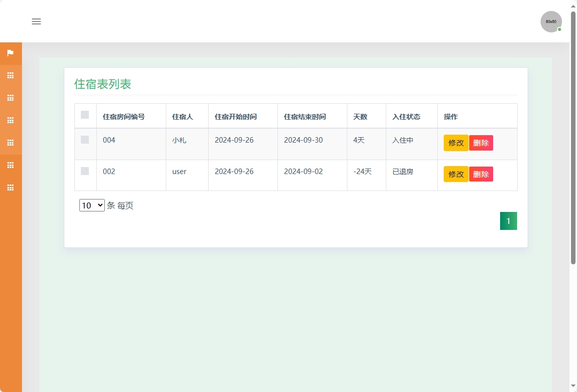Image resolution: width=577 pixels, height=392 pixels.
Task: Select pagination page 1
Action: (508, 220)
